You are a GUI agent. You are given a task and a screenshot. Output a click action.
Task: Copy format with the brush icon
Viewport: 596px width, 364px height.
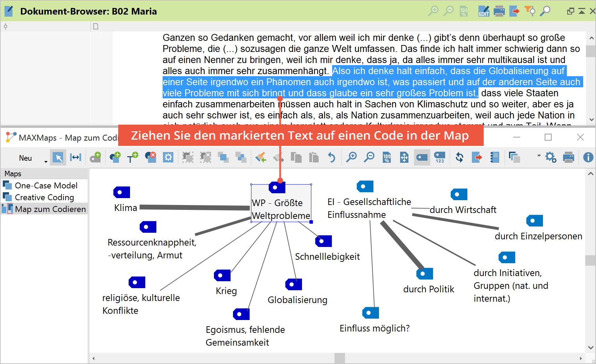(261, 158)
